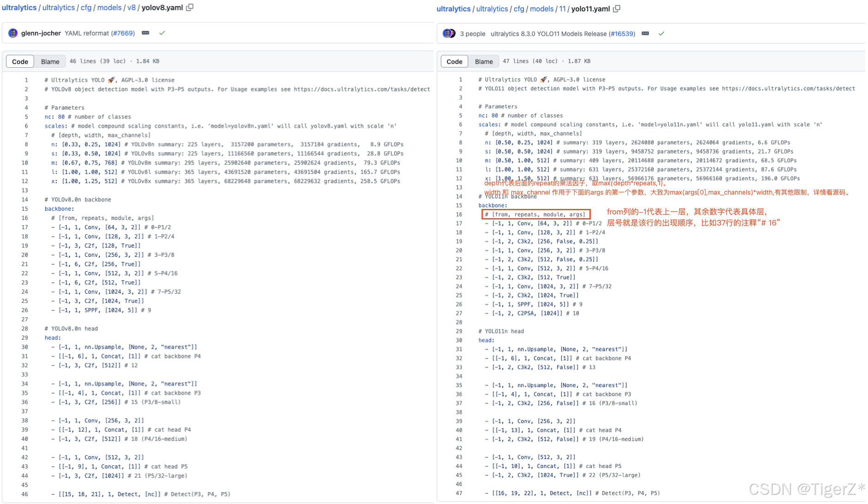This screenshot has height=504, width=868.
Task: Open first 'ultralytics' breadcrumb in left panel
Action: (19, 7)
